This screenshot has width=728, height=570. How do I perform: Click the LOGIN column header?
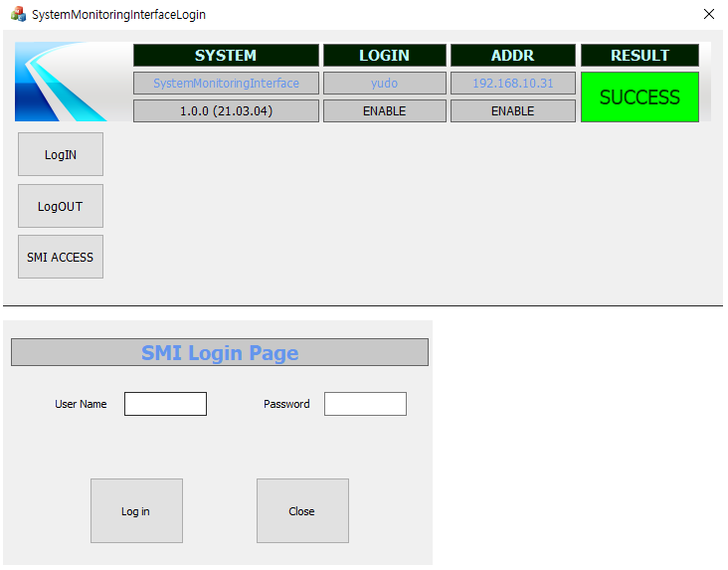pos(385,56)
